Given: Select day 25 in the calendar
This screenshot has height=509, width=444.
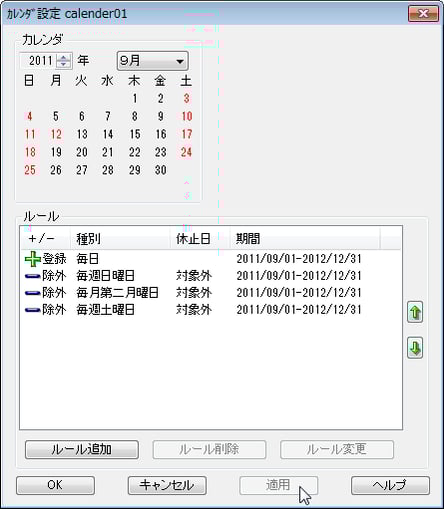Looking at the screenshot, I should pos(30,170).
